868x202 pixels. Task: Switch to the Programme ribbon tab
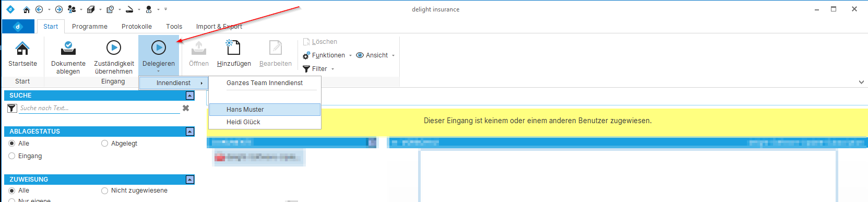point(90,27)
